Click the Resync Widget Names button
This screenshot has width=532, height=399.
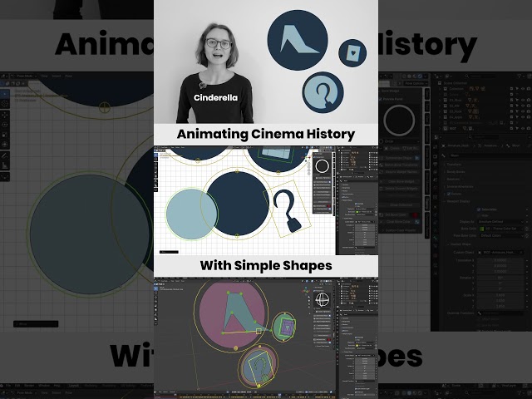tap(399, 172)
